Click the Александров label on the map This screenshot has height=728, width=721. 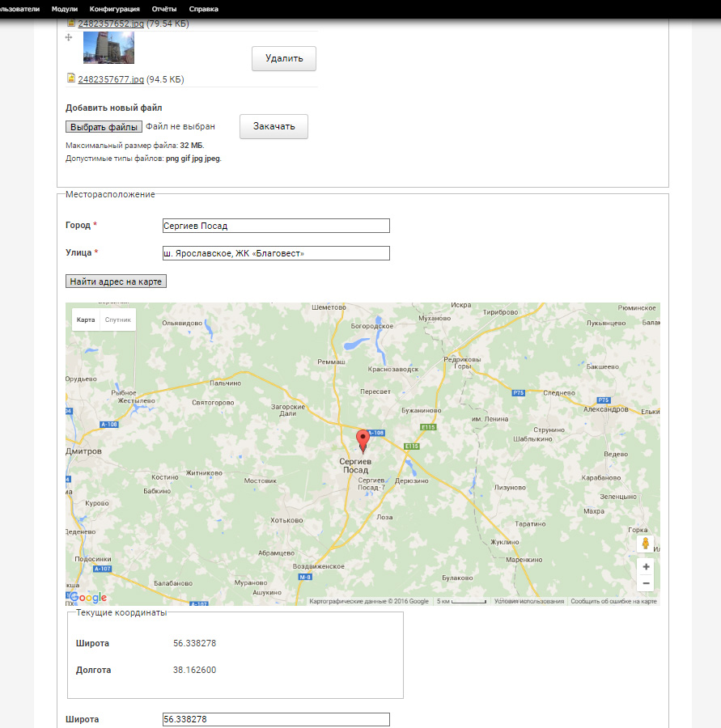pyautogui.click(x=606, y=409)
